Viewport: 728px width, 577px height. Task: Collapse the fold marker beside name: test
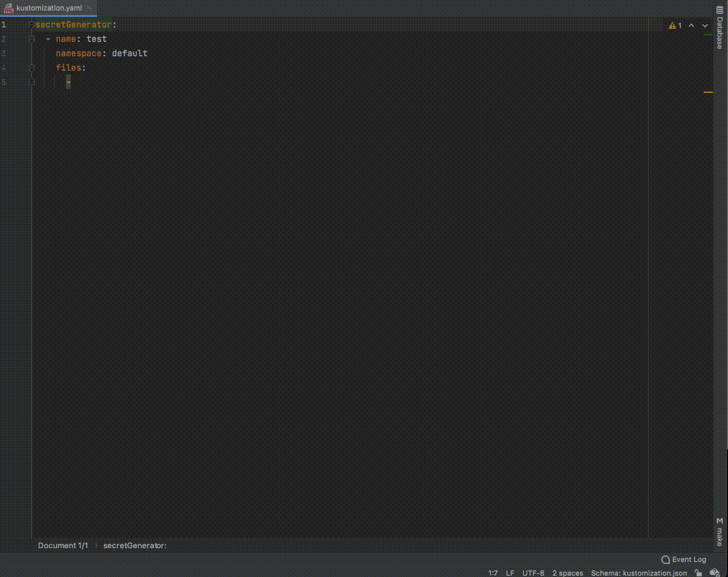[x=31, y=39]
